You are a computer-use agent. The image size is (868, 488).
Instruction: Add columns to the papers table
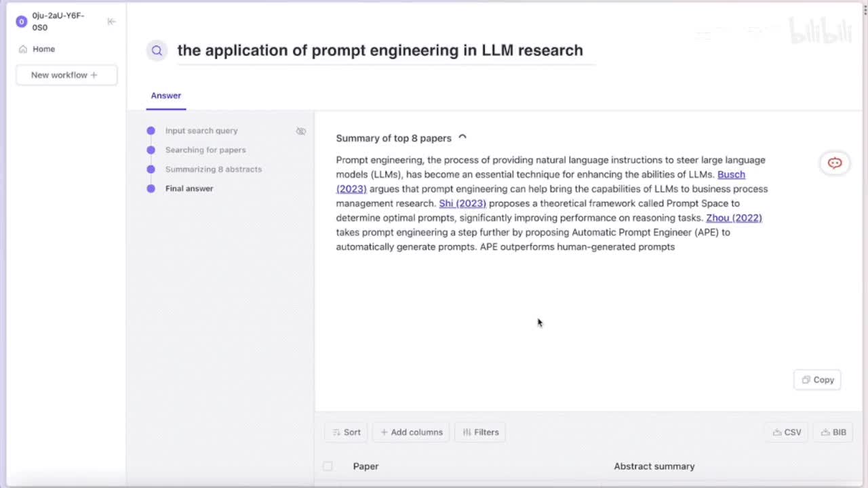pyautogui.click(x=411, y=432)
